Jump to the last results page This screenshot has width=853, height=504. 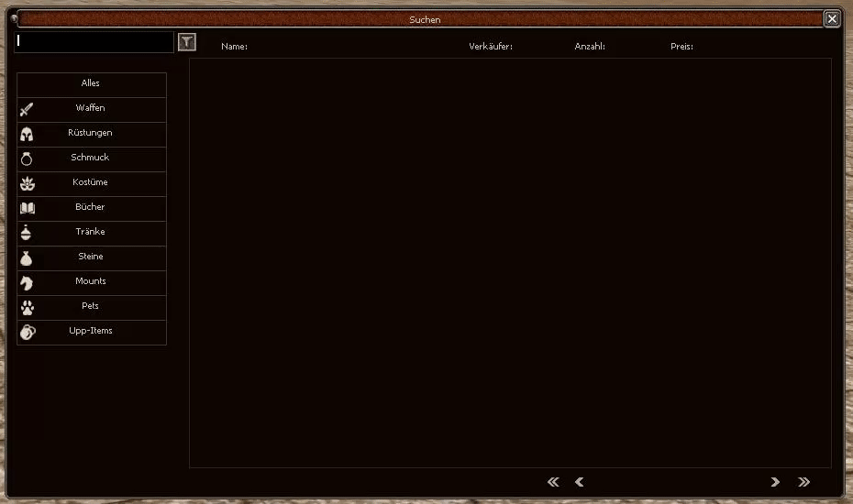[x=804, y=482]
